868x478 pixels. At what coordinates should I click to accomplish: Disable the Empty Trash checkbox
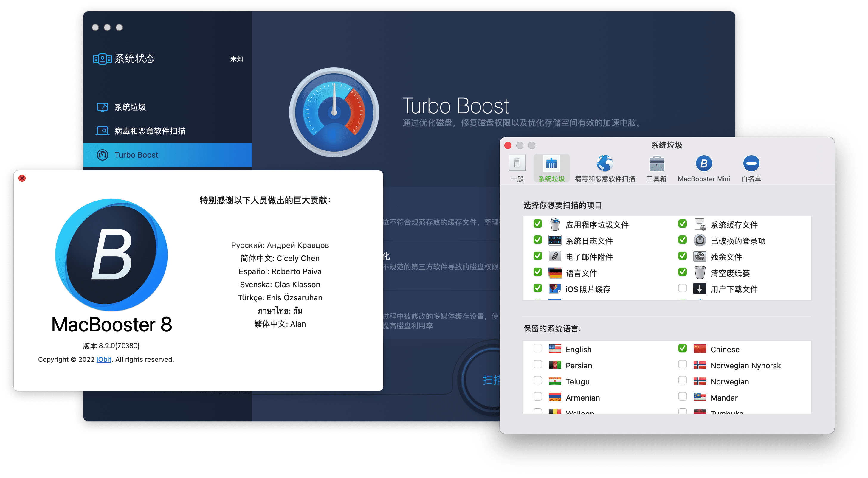pos(682,272)
